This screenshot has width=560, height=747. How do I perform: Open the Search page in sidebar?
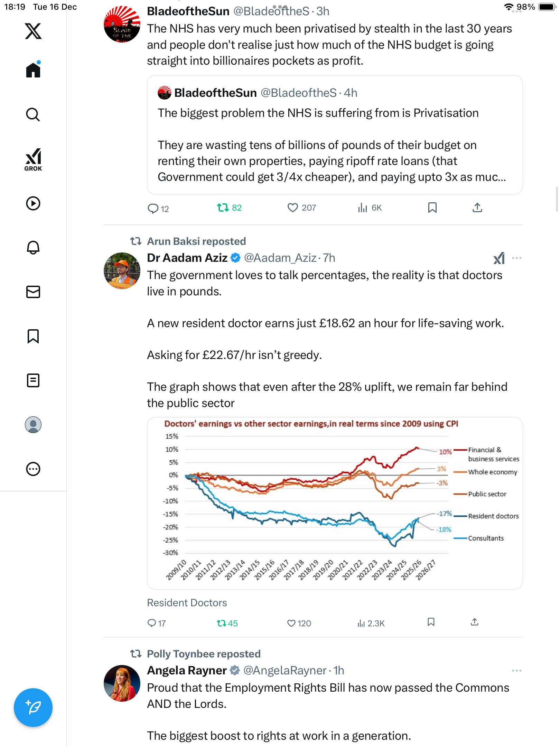[33, 114]
